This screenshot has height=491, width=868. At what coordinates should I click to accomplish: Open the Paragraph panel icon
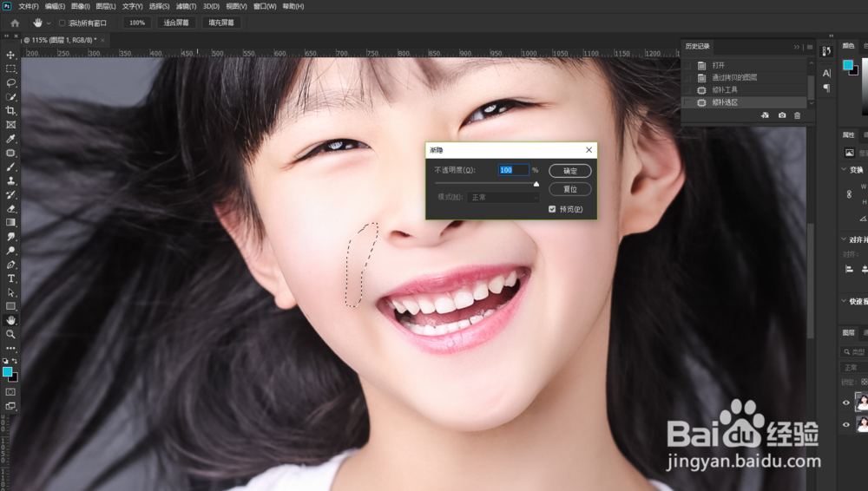coord(826,88)
